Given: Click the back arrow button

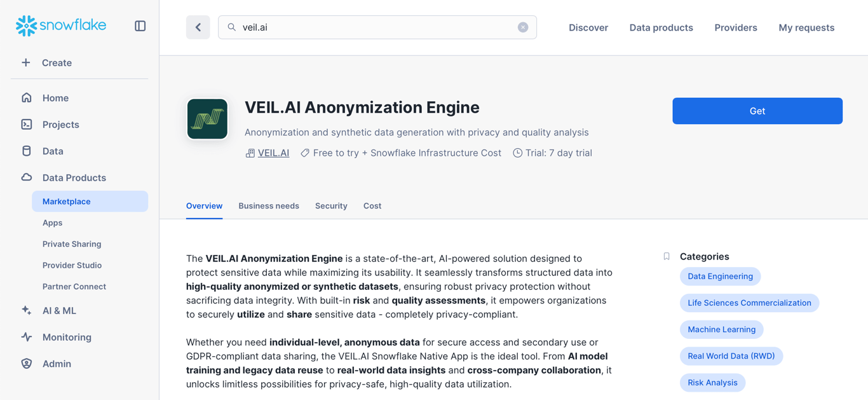Looking at the screenshot, I should [198, 27].
